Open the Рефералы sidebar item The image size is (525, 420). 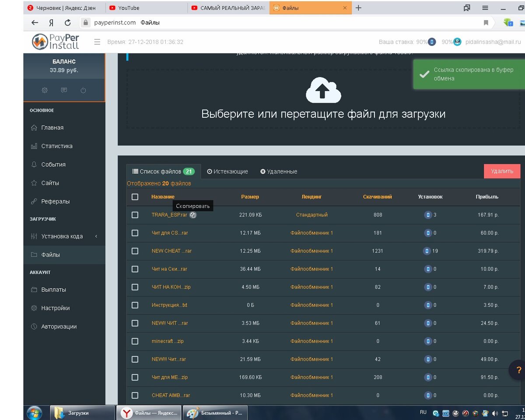pos(64,201)
